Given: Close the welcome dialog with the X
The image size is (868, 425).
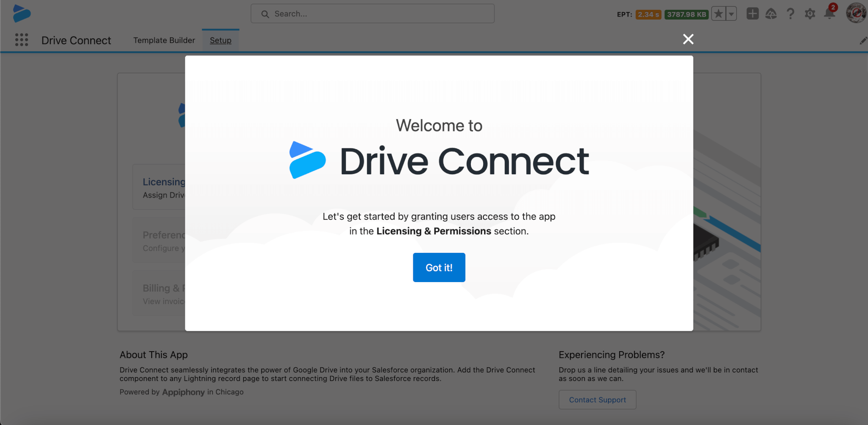Looking at the screenshot, I should point(688,39).
